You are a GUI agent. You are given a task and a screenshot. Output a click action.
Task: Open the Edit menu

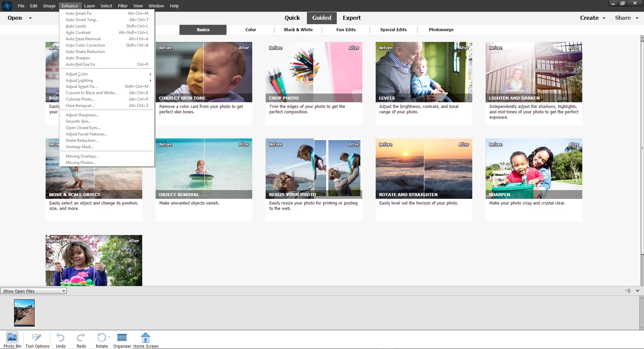coord(34,6)
